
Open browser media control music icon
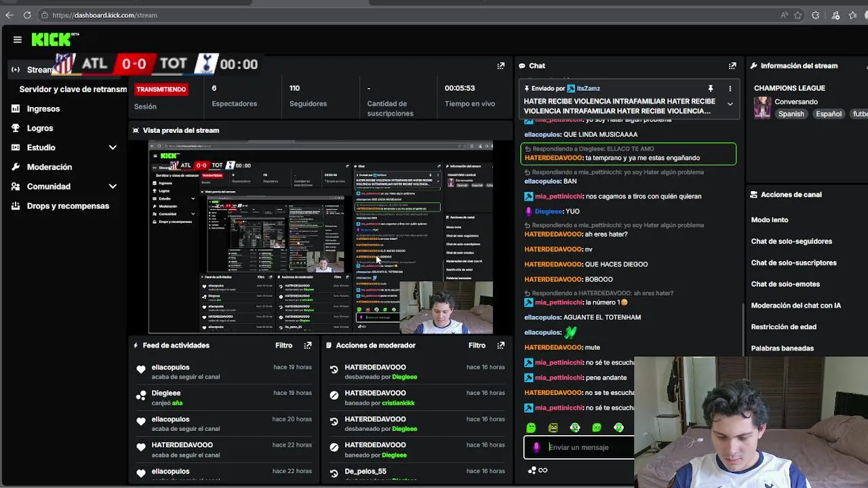point(836,15)
